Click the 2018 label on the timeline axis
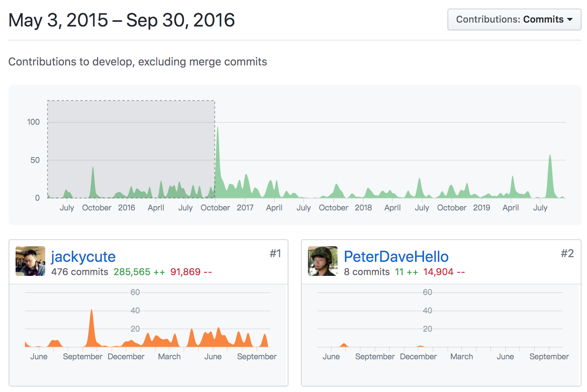 [363, 208]
